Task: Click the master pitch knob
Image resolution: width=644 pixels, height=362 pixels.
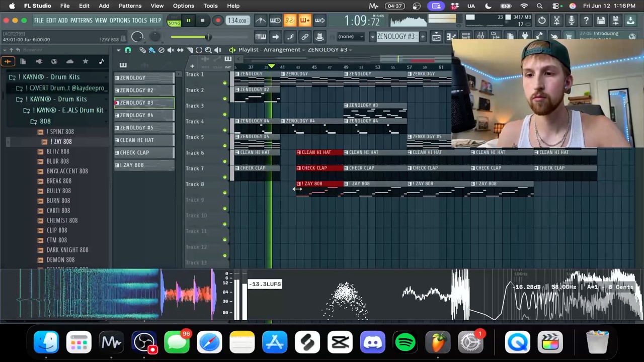Action: [154, 37]
